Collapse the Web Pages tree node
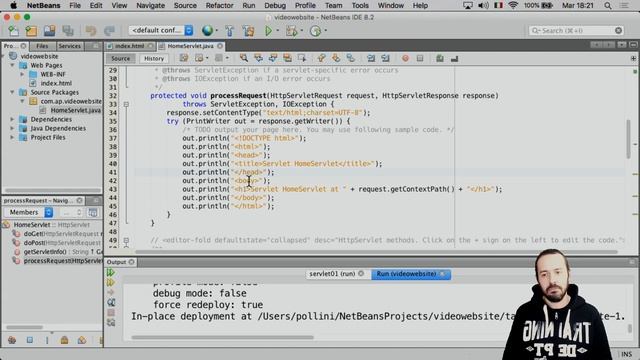640x360 pixels. [12, 65]
